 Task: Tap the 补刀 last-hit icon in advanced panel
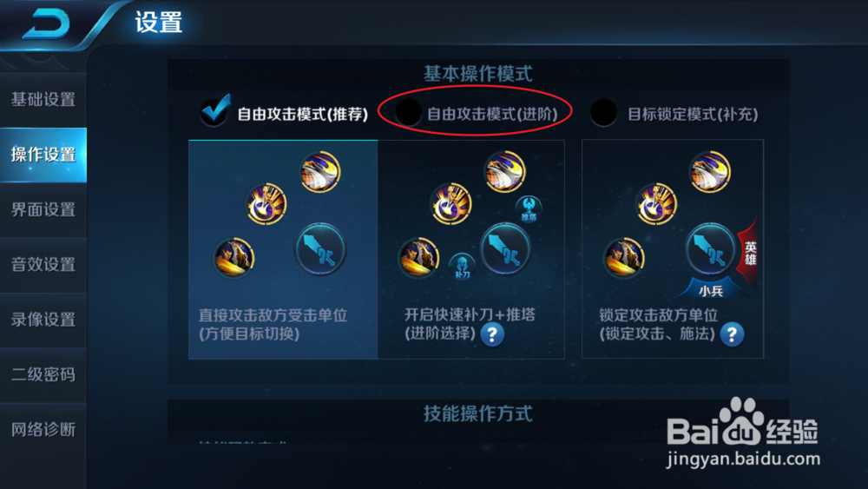pyautogui.click(x=462, y=267)
